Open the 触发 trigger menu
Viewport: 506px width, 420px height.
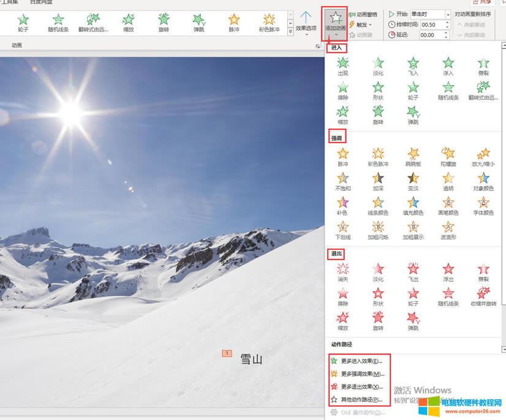point(361,24)
